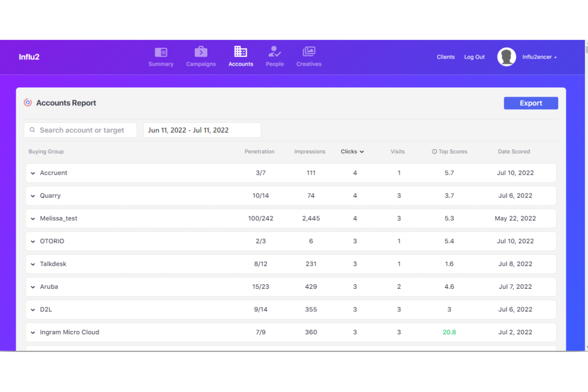Click the OTORIO top score 5.4
This screenshot has width=588, height=392.
[449, 241]
